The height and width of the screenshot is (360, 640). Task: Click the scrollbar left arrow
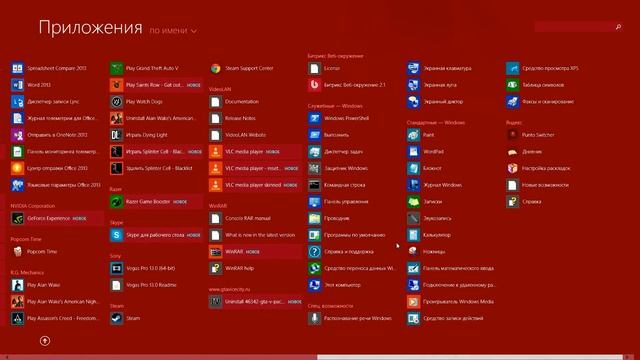[x=7, y=357]
